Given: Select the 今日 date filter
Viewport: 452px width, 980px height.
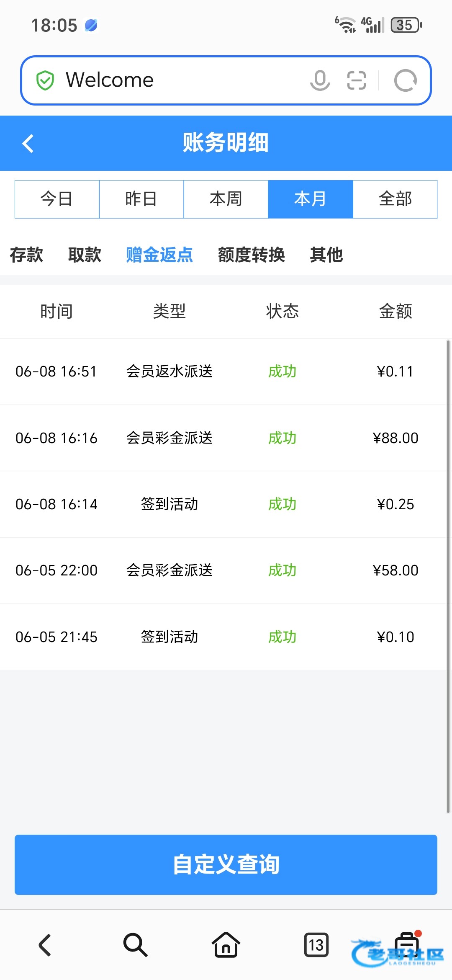Looking at the screenshot, I should click(57, 199).
